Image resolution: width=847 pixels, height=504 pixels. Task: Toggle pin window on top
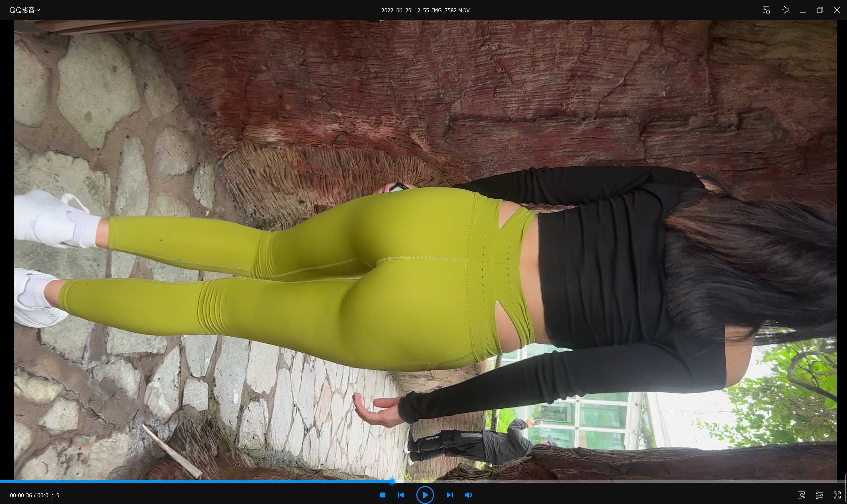[785, 10]
